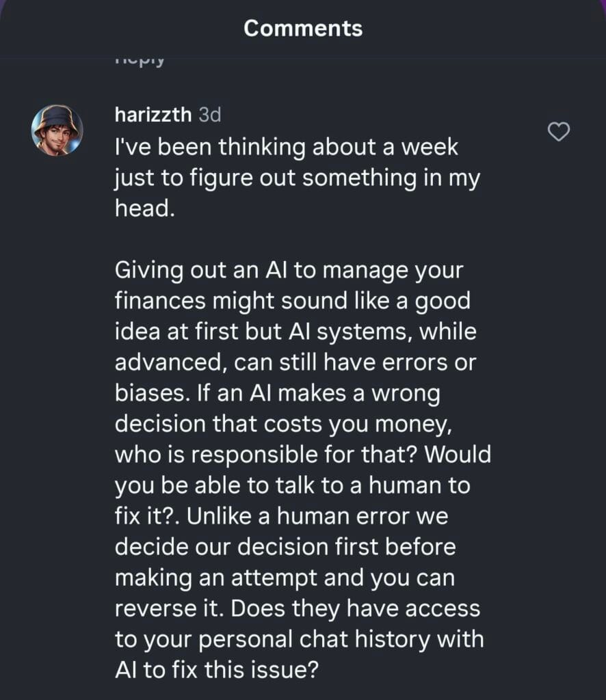Click the line "advanced, can still have errors or"
Image resolution: width=606 pixels, height=700 pixels.
[295, 363]
